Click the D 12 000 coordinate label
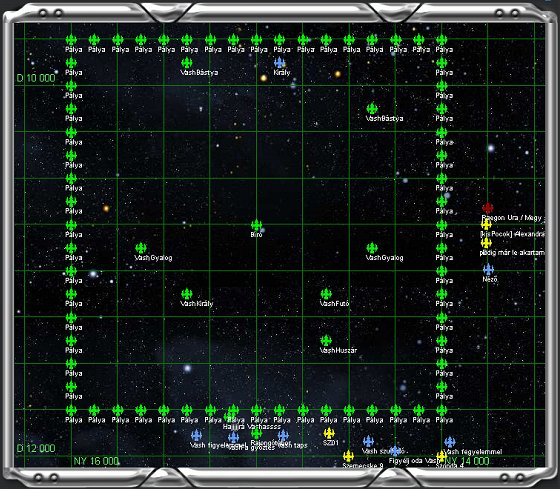 click(36, 448)
